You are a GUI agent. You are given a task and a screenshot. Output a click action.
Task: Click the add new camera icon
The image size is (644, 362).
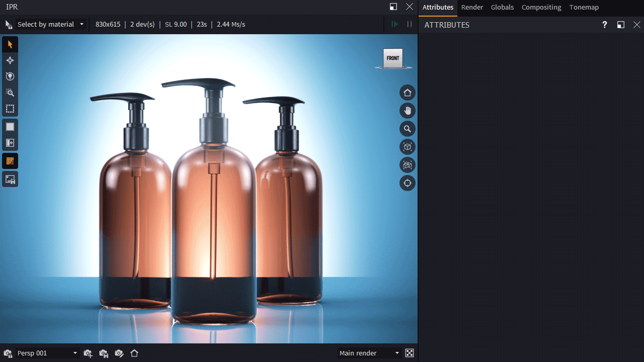(x=88, y=353)
